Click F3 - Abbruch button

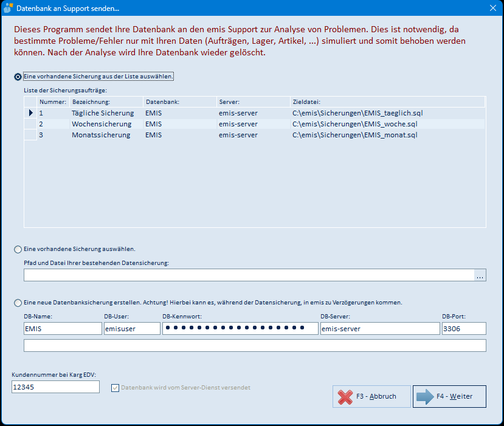pyautogui.click(x=371, y=396)
